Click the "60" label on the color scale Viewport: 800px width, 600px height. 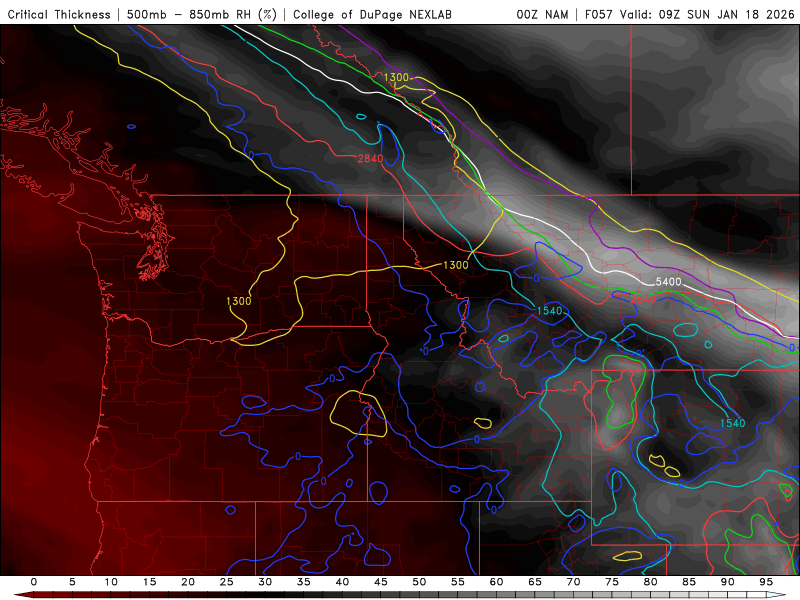point(496,582)
